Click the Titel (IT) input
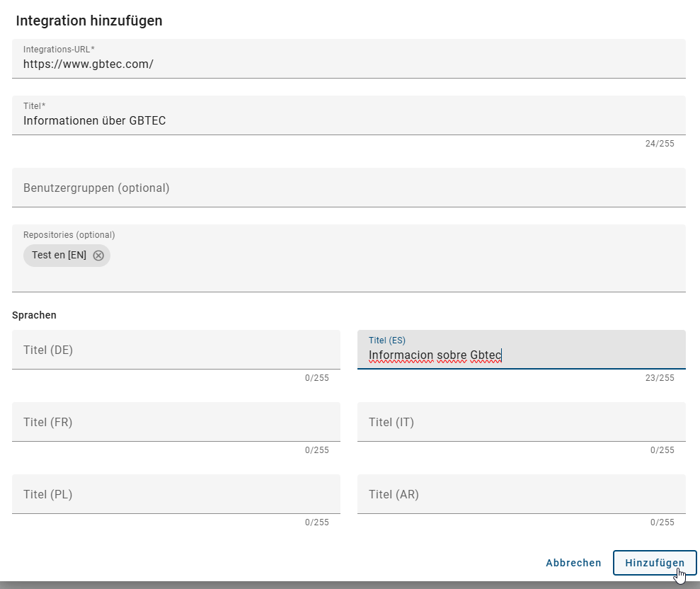Image resolution: width=700 pixels, height=589 pixels. [521, 421]
